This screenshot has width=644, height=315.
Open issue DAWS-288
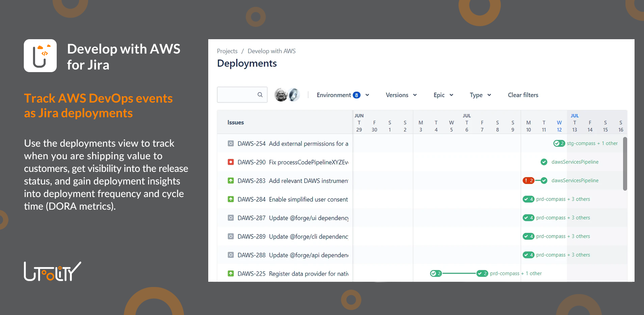point(252,255)
